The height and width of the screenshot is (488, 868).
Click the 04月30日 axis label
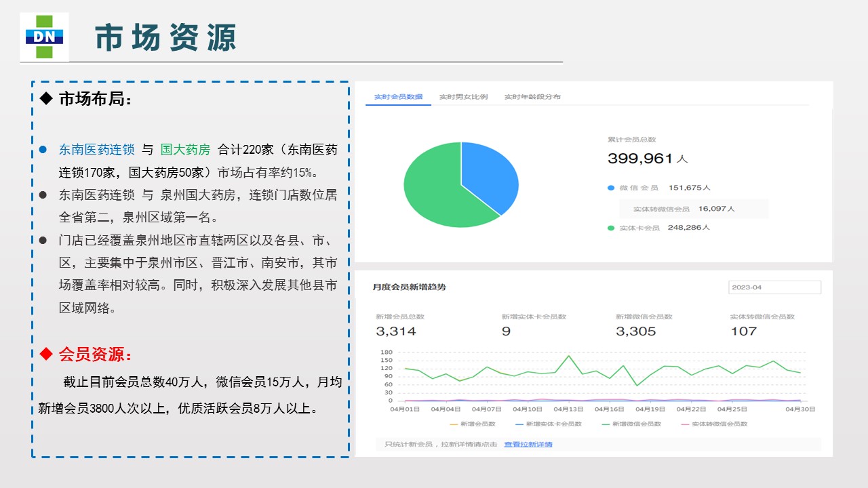point(800,409)
